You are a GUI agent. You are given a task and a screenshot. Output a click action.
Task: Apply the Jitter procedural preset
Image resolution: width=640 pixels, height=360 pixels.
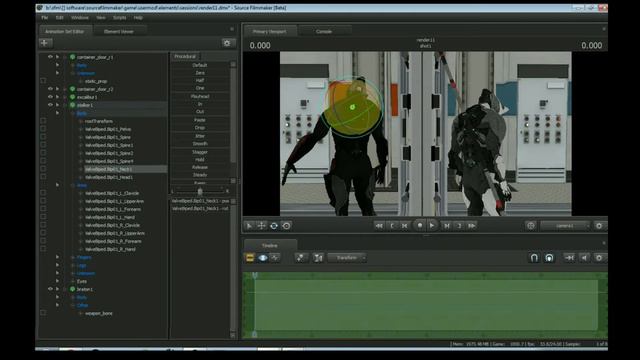(200, 136)
